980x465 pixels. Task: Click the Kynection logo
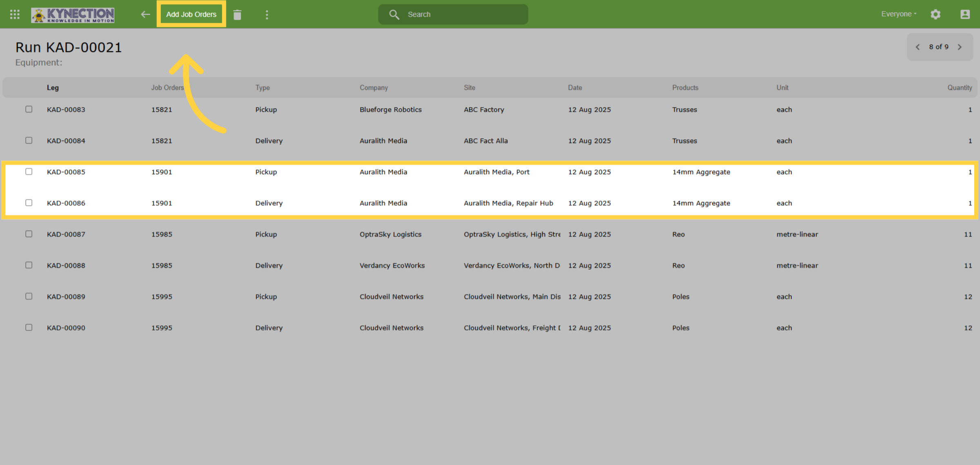(73, 15)
